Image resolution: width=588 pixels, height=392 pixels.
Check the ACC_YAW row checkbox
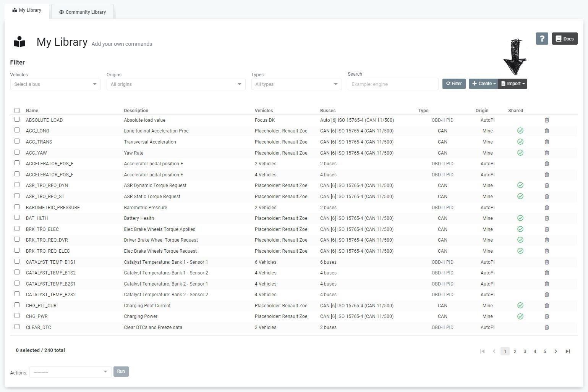coord(17,152)
